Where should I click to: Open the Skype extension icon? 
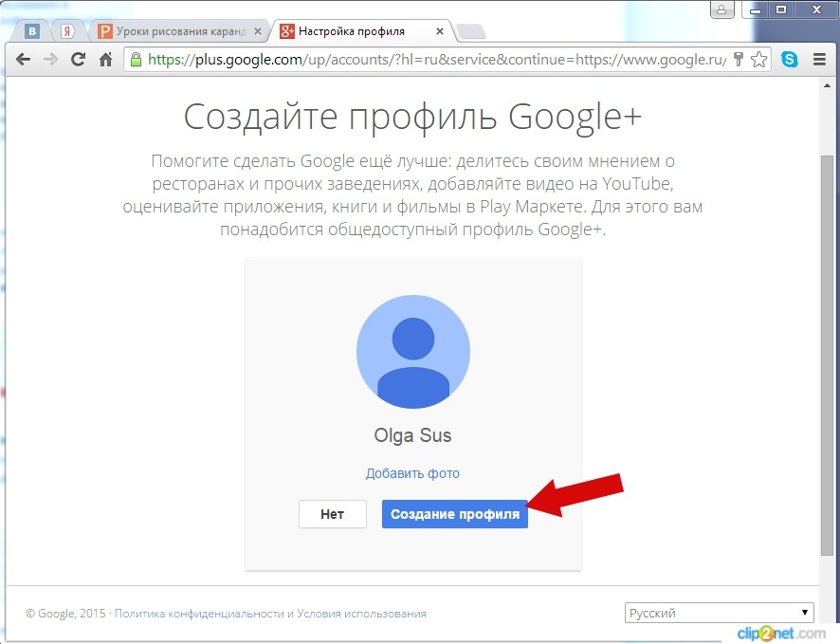(790, 59)
